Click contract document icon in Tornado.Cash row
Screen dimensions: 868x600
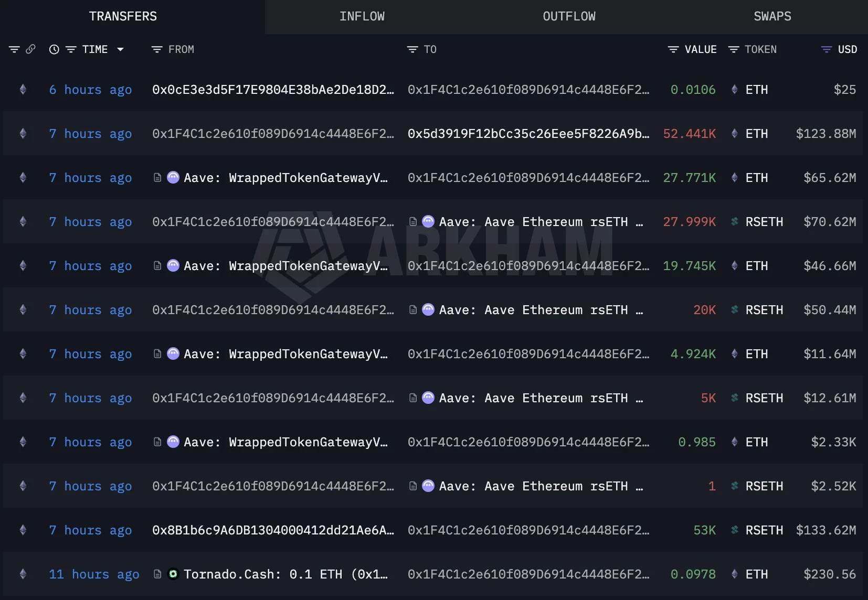click(x=157, y=574)
